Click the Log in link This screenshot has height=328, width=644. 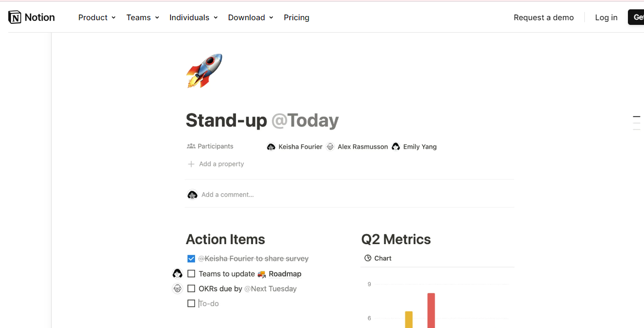coord(606,17)
